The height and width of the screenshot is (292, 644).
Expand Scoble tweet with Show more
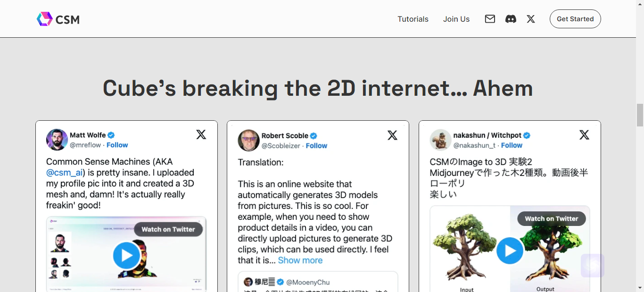(x=300, y=260)
